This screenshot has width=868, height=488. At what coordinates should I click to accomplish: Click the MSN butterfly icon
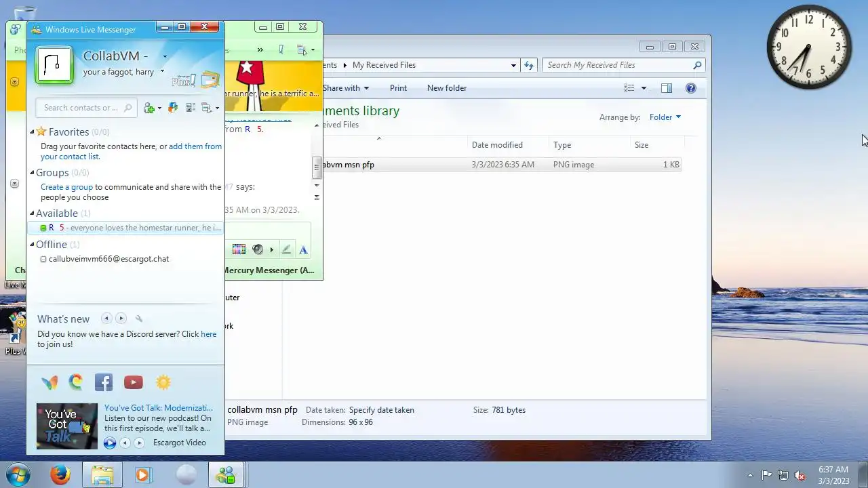tap(50, 383)
